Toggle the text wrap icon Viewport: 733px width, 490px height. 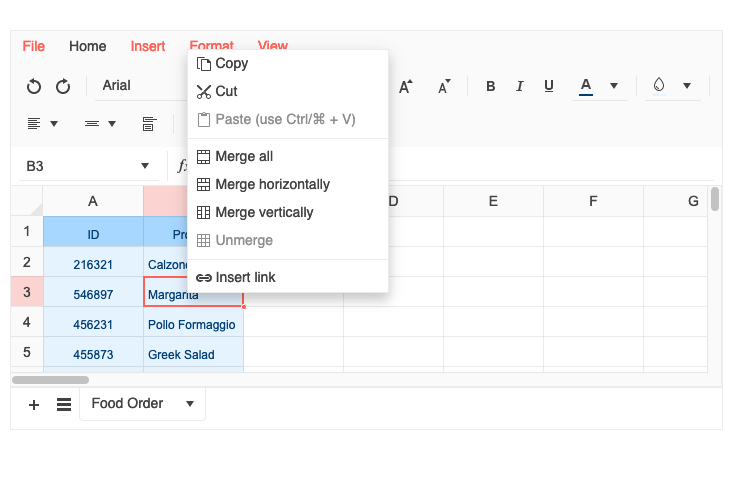(x=149, y=124)
